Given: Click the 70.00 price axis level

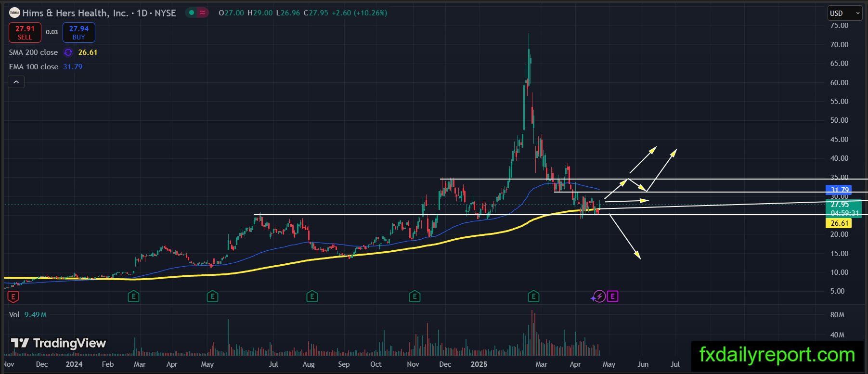Looking at the screenshot, I should [x=839, y=45].
